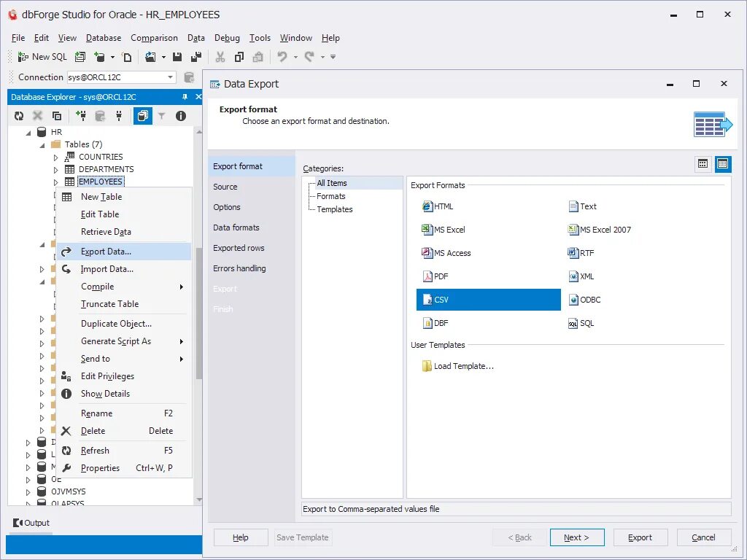Go to the Errors handling wizard page
Viewport: 747px width, 560px height.
tap(252, 268)
